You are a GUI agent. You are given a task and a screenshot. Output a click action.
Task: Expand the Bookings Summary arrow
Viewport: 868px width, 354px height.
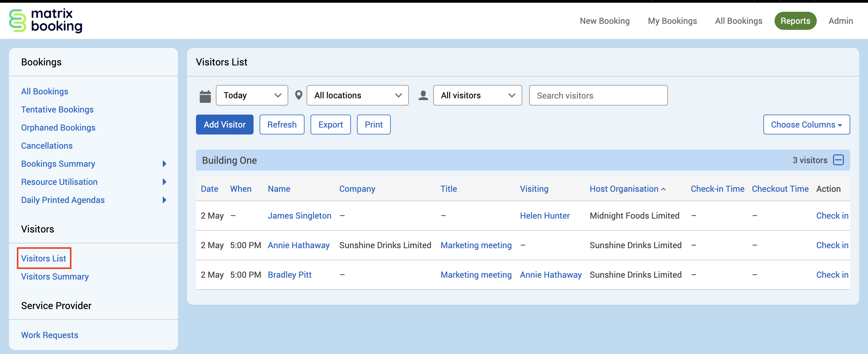click(x=164, y=164)
